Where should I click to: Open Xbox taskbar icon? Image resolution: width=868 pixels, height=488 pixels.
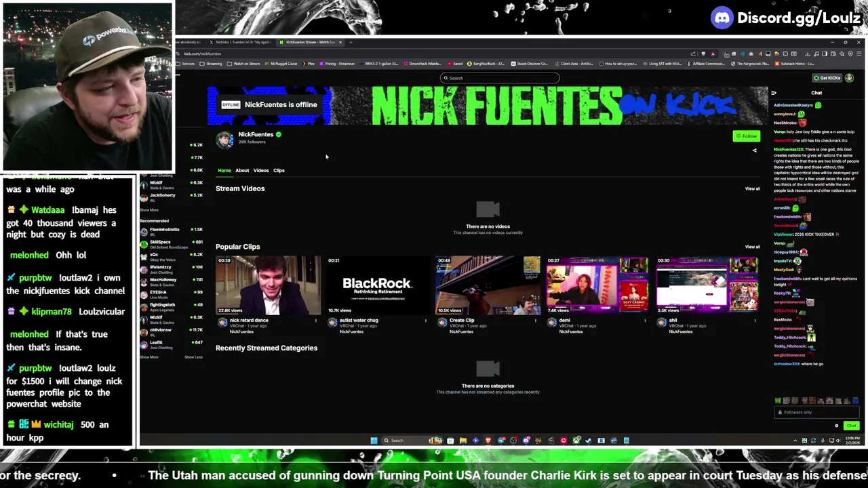click(576, 441)
